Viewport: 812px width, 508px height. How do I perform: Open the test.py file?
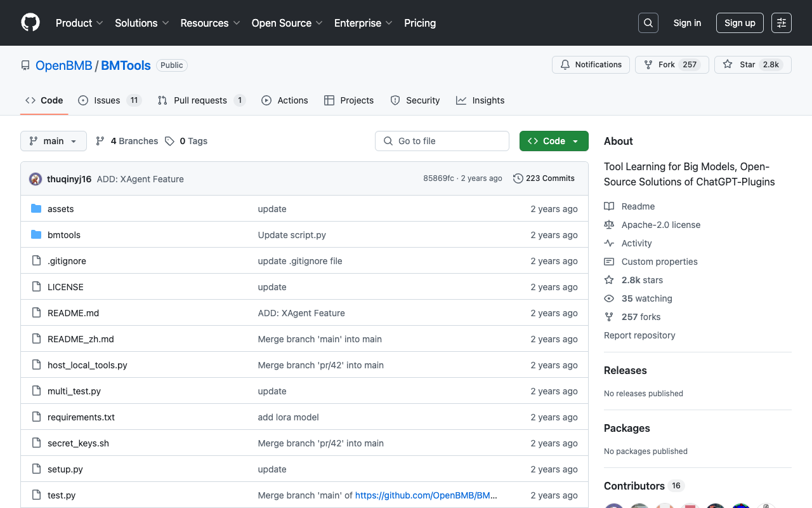click(62, 495)
